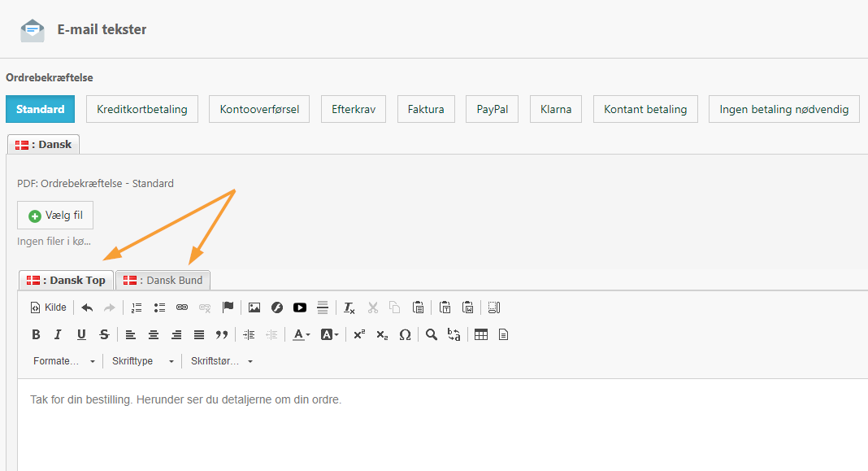868x471 pixels.
Task: Click the YouTube embed icon
Action: coord(300,307)
